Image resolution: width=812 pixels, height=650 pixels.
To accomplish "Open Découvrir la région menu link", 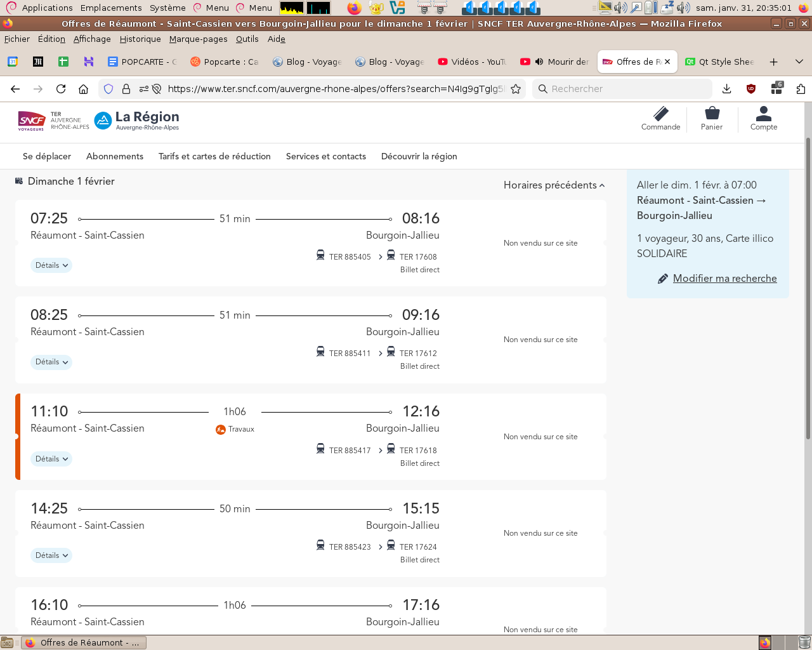I will pos(419,156).
